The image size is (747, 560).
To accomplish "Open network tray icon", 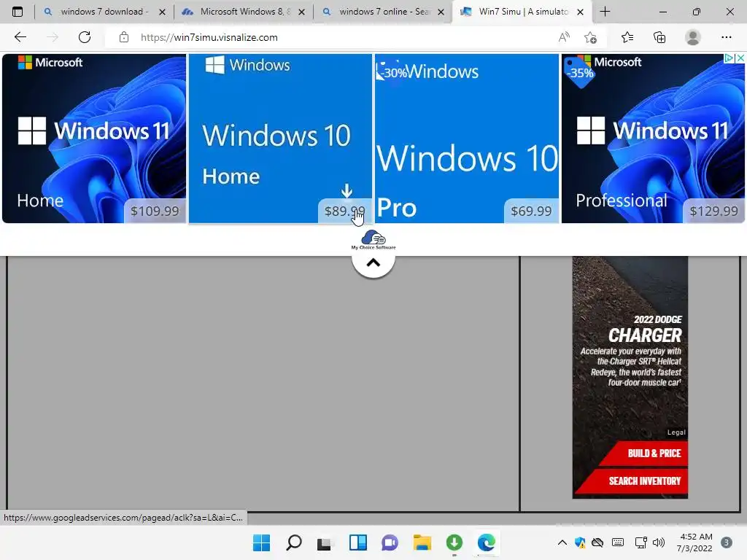I will [640, 542].
